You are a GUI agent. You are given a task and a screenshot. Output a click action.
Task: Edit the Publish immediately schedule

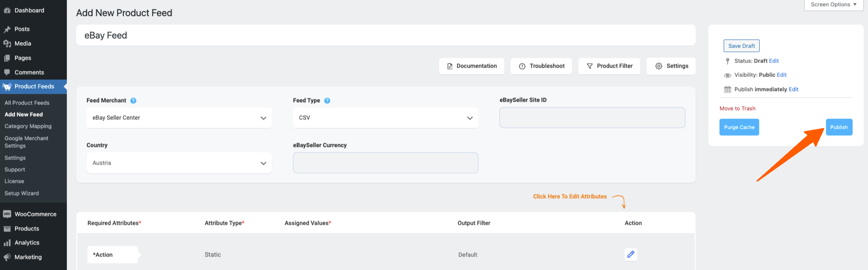[x=793, y=90]
